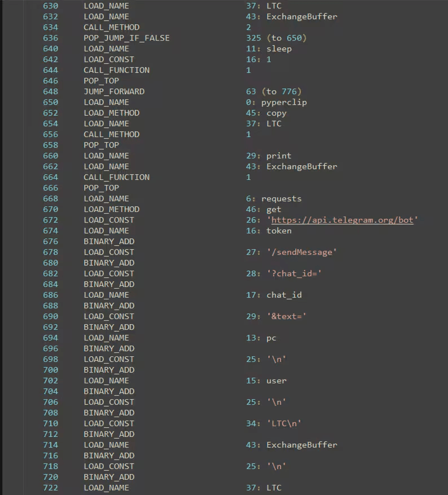Select the '?chat_id=' string constant

[x=294, y=273]
